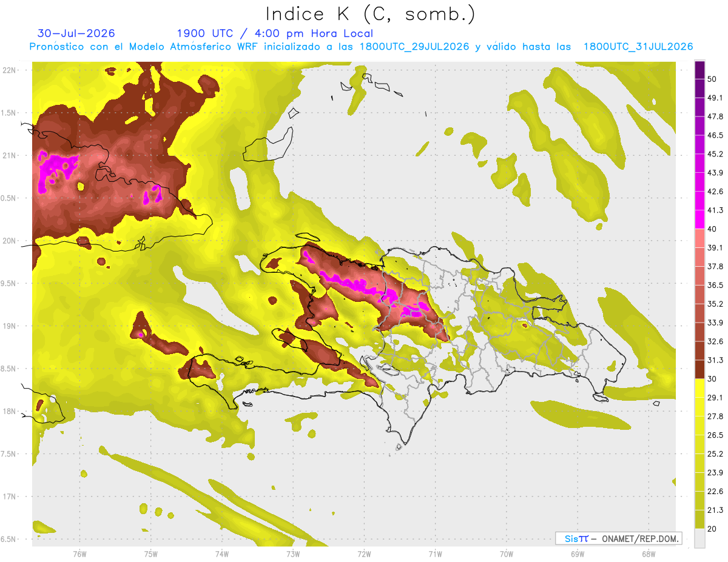Click the longitude label "69W"
This screenshot has height=562, width=728.
[x=578, y=554]
